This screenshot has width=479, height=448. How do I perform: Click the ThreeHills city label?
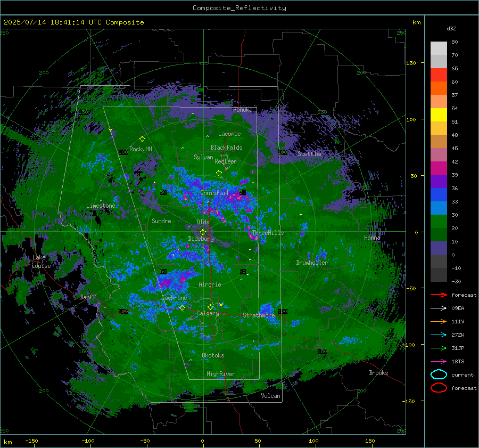[x=268, y=233]
